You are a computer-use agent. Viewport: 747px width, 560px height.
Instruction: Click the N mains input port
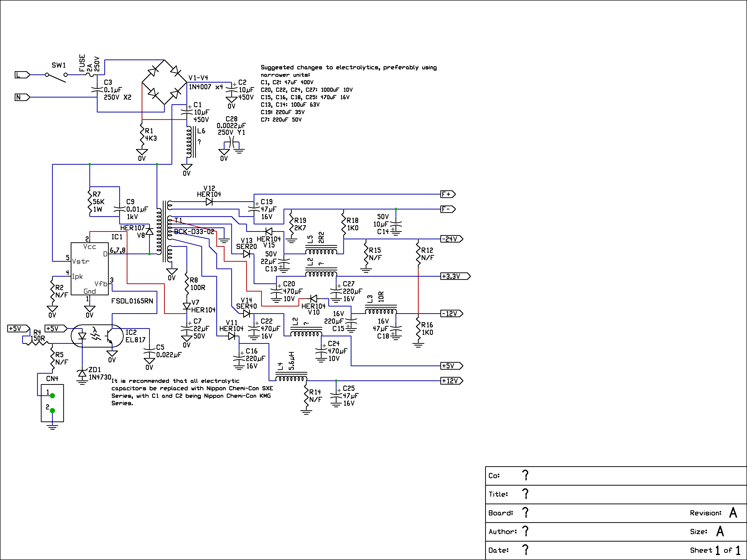pos(22,97)
